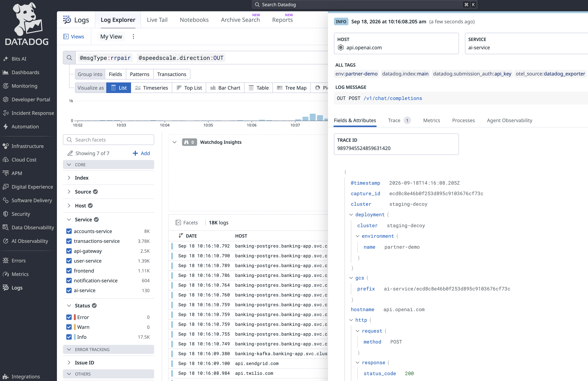Viewport: 588px width, 381px height.
Task: Open the Notebooks tab
Action: coord(194,20)
